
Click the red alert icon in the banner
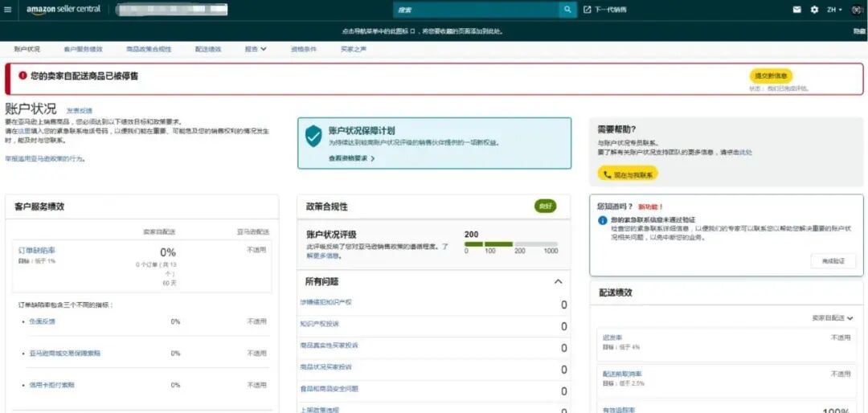pyautogui.click(x=23, y=76)
